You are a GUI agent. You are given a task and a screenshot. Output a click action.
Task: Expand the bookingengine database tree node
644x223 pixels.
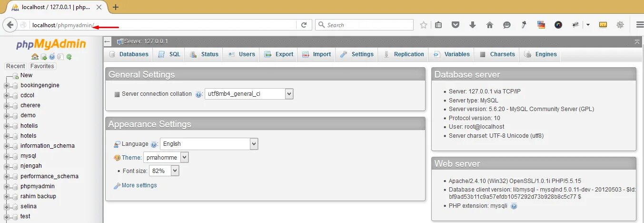point(7,85)
